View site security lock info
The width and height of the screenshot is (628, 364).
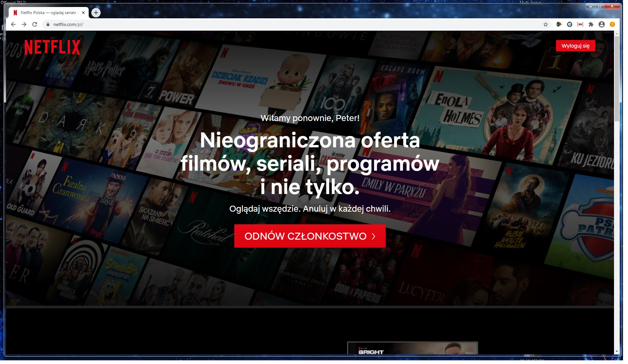[48, 24]
